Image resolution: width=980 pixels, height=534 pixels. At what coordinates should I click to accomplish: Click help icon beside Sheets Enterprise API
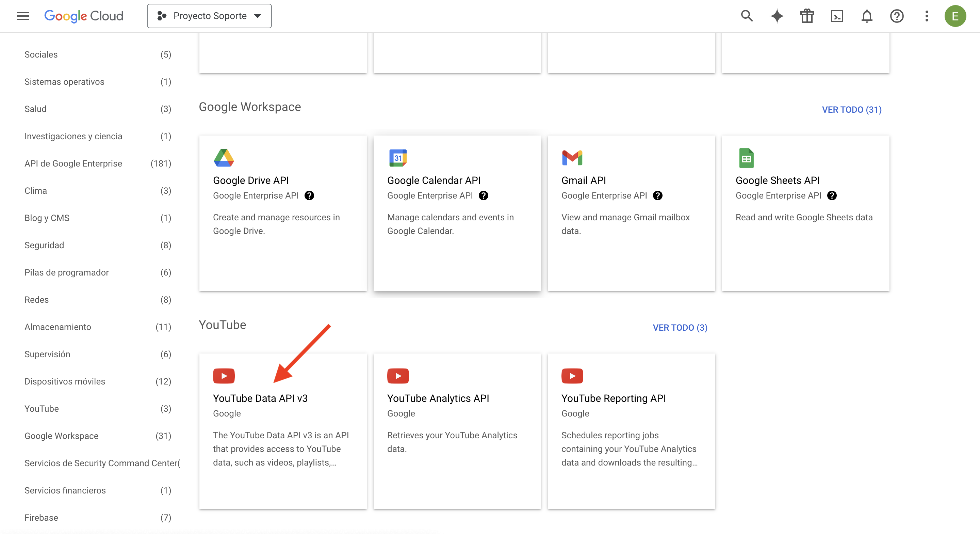tap(832, 195)
